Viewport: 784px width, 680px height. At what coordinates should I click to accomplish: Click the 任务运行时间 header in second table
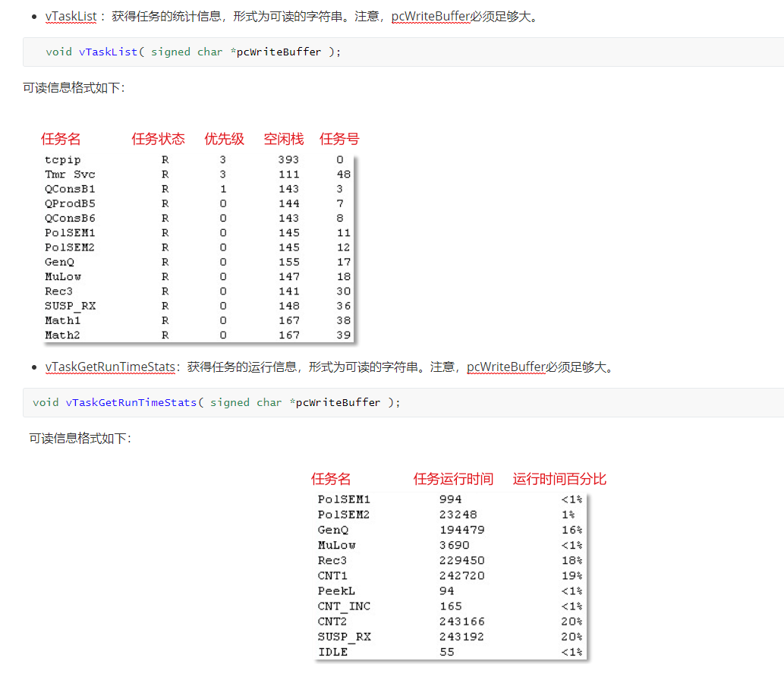coord(453,479)
